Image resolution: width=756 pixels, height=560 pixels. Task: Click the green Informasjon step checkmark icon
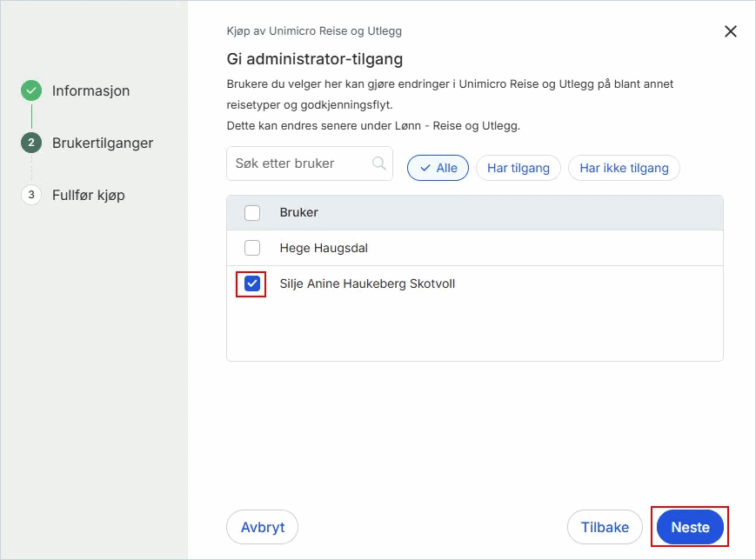(31, 90)
